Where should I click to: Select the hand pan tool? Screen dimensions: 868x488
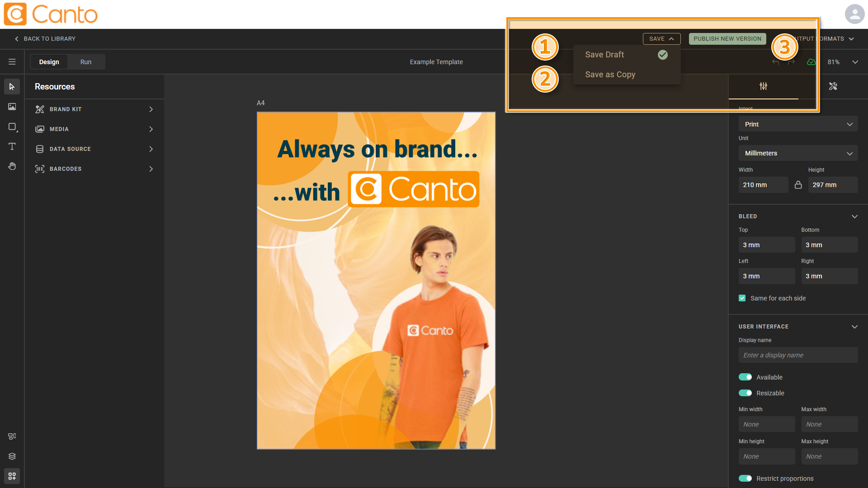(x=12, y=166)
